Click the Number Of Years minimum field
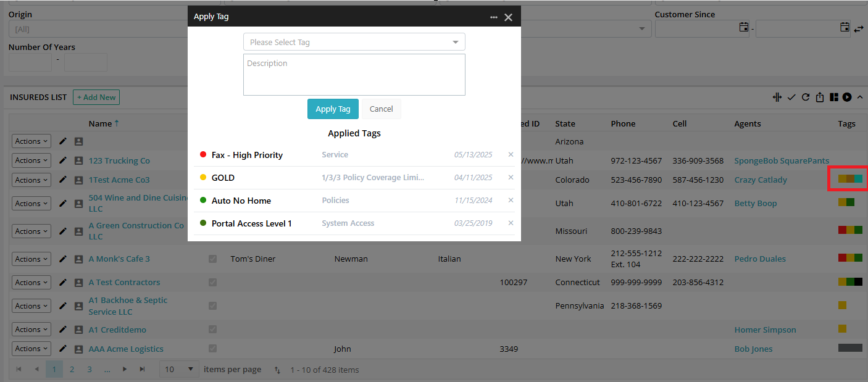Image resolution: width=868 pixels, height=382 pixels. click(x=30, y=62)
